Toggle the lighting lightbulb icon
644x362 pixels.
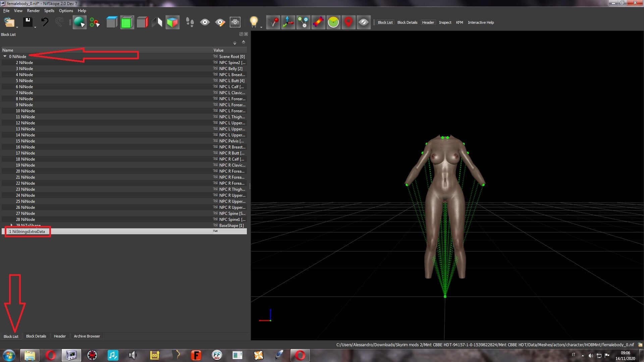click(x=254, y=22)
